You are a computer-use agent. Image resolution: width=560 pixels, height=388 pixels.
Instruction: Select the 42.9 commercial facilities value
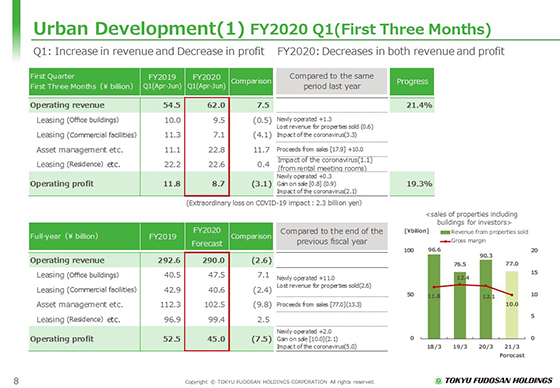(x=172, y=290)
